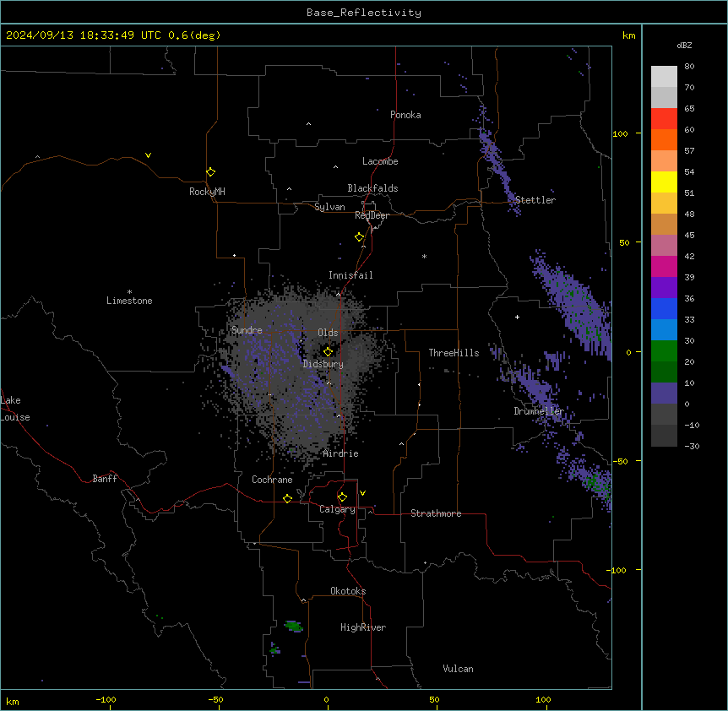The image size is (728, 711).
Task: Click the yellow diamond marker above RockyMH
Action: [x=210, y=171]
